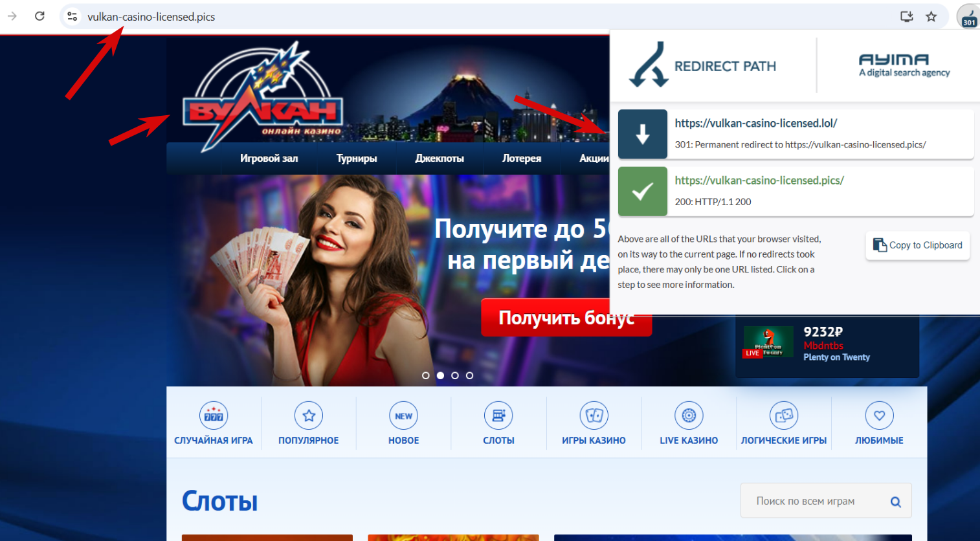Bookmark this page with the star icon
Viewport: 980px width, 541px height.
[931, 16]
